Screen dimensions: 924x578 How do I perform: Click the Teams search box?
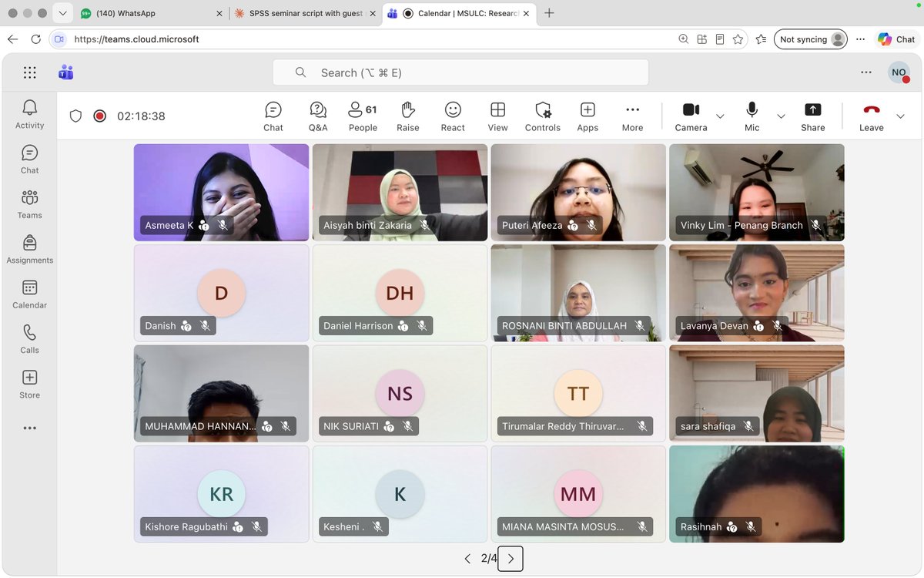pos(460,72)
